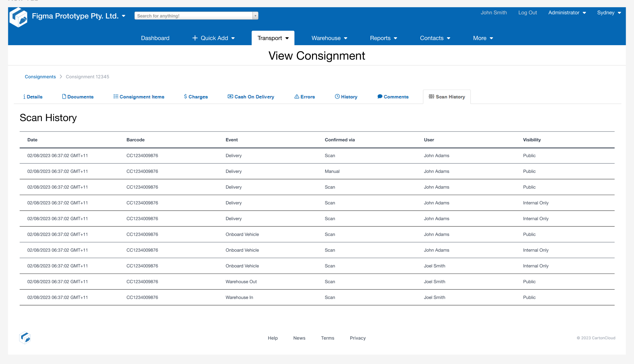634x364 pixels.
Task: Click the CartonCloud logo in footer
Action: click(x=25, y=338)
